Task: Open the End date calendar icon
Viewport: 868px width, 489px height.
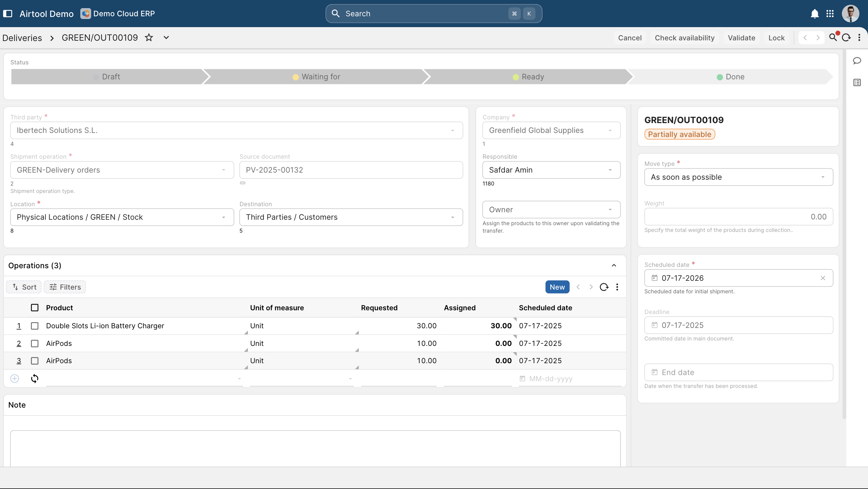Action: pos(654,372)
